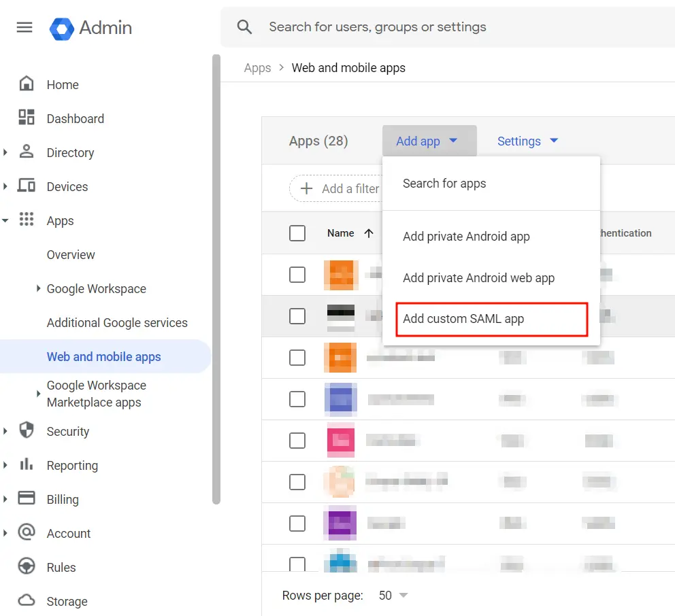Open the first orange app icon

[x=340, y=275]
